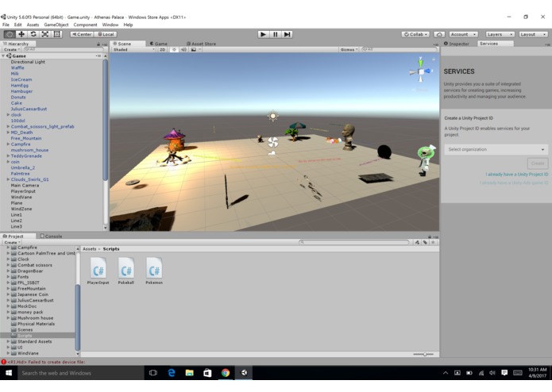
Task: Click Windows taskbar search box
Action: coord(81,373)
